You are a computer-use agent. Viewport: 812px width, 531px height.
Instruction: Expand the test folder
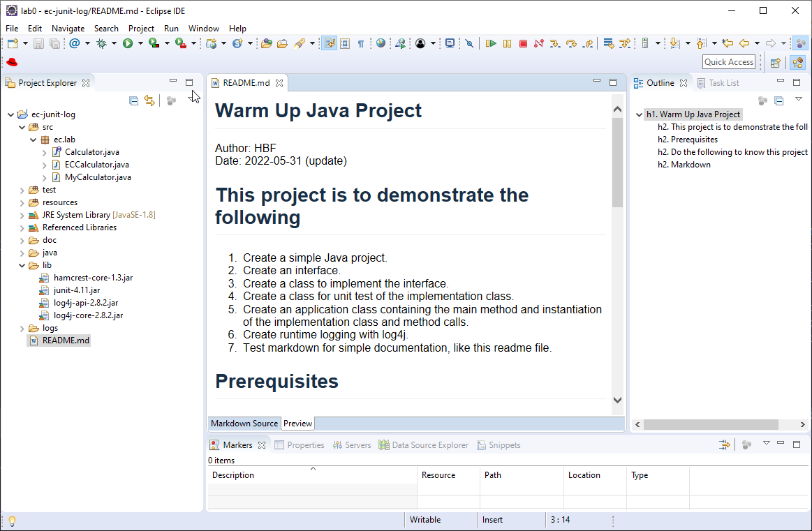tap(22, 190)
